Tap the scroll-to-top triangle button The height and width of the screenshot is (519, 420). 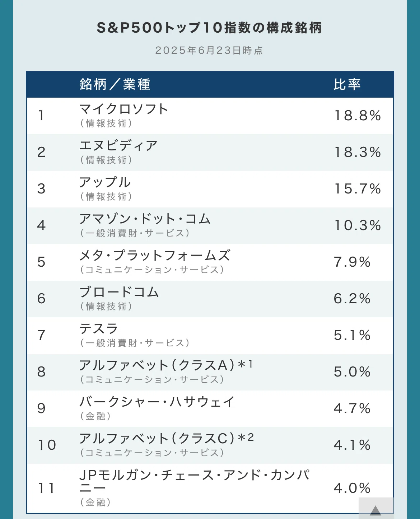click(376, 508)
